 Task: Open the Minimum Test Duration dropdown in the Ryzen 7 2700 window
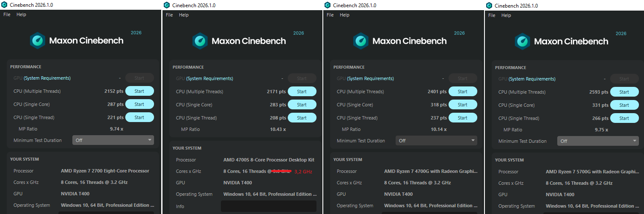coord(113,140)
